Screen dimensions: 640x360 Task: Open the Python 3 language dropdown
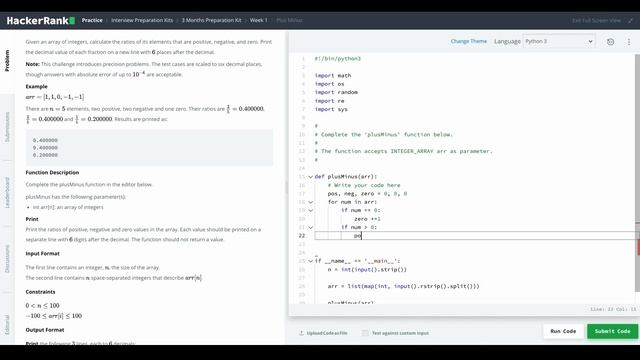(x=559, y=41)
